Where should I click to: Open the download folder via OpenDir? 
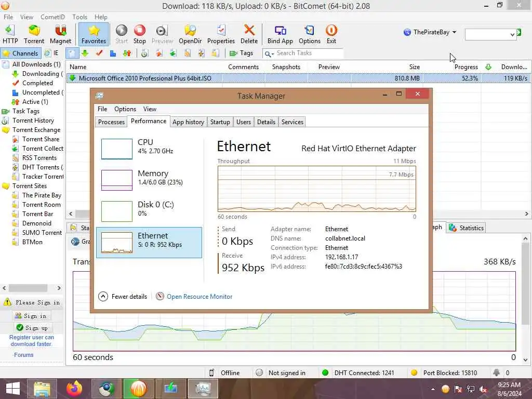(190, 34)
